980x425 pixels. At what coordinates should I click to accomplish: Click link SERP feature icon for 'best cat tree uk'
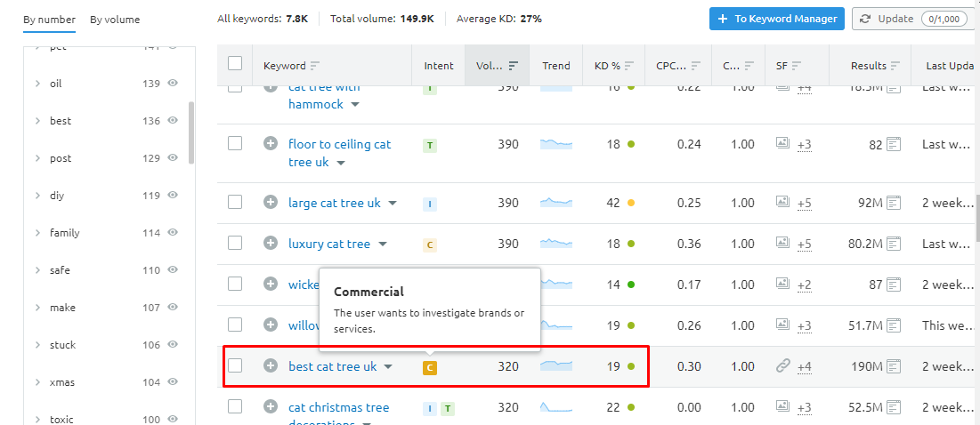point(783,365)
